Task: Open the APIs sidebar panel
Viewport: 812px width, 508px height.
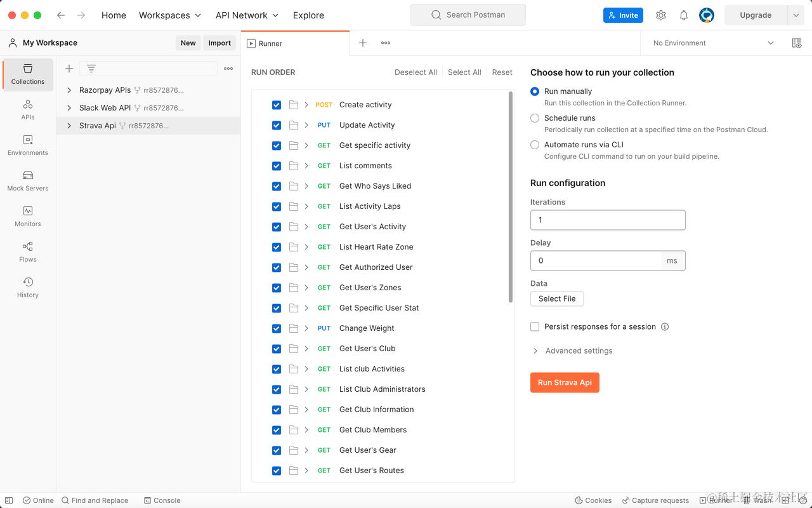Action: 28,110
